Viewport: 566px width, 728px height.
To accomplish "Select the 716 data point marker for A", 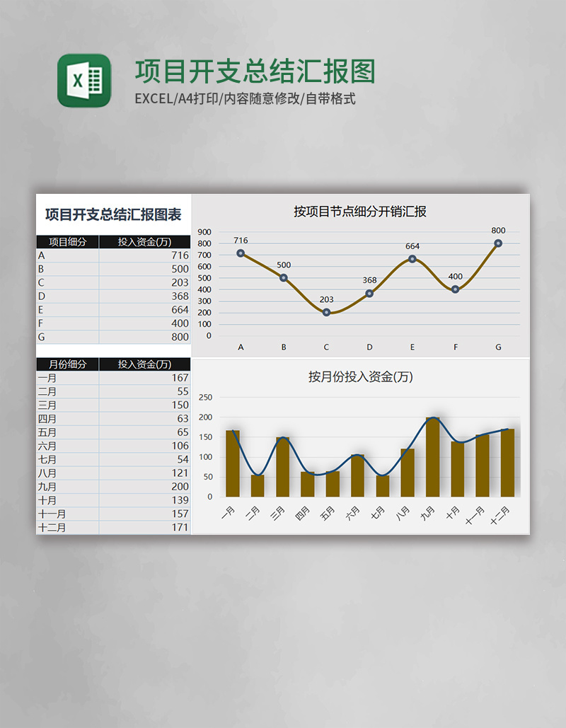I will (241, 252).
